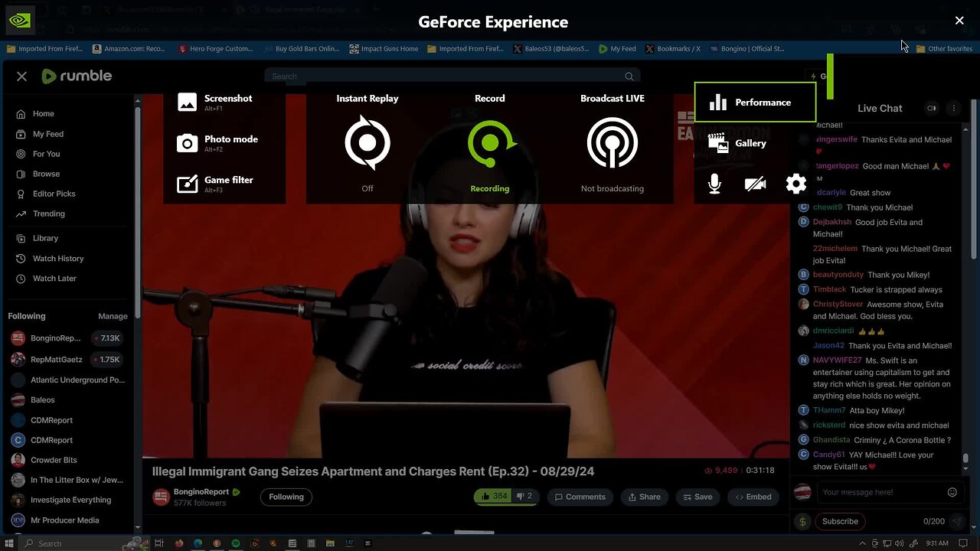Toggle the camera off icon in overlay
The image size is (980, 551).
pyautogui.click(x=755, y=184)
